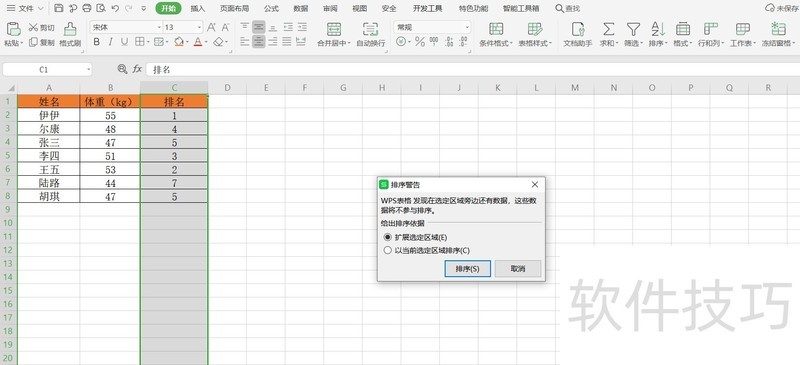Click the Home (开始) tab pill

click(x=168, y=8)
